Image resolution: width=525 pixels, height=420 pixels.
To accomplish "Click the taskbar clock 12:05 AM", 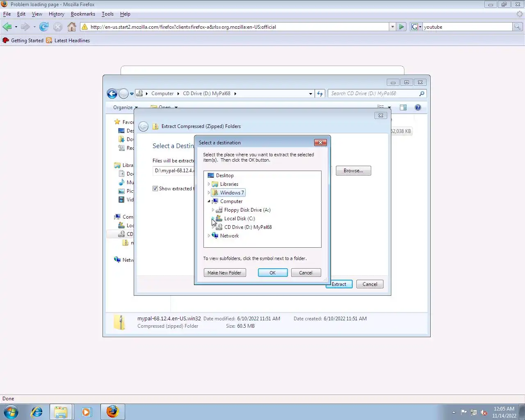I will point(504,409).
